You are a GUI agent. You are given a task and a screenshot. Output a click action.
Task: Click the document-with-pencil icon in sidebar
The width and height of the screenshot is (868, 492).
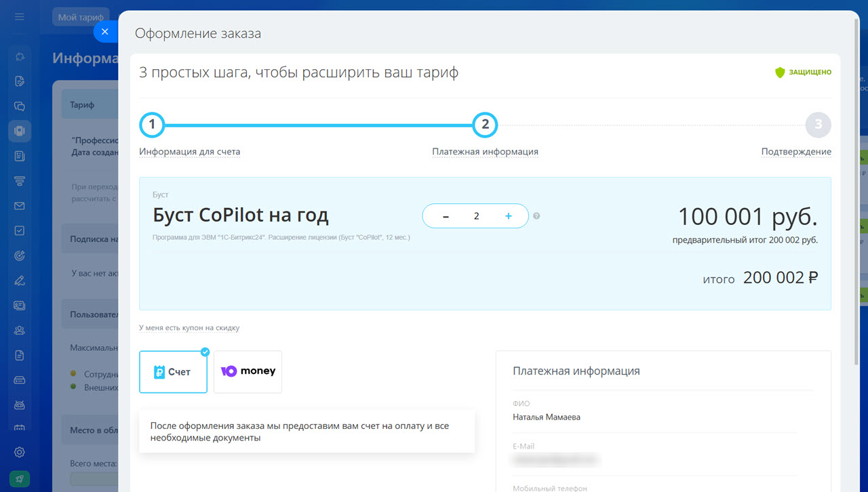(x=20, y=81)
